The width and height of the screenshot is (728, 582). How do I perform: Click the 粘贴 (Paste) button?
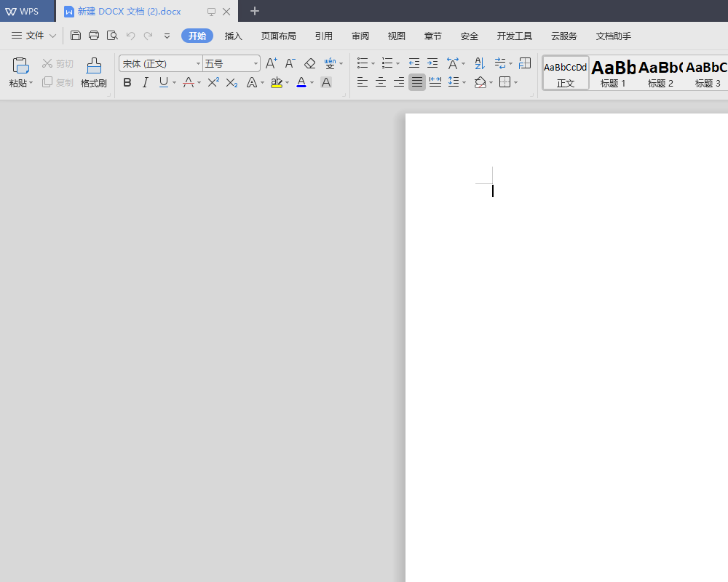pos(20,73)
